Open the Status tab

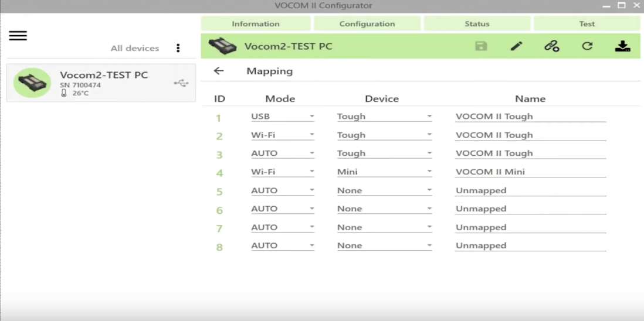tap(477, 24)
